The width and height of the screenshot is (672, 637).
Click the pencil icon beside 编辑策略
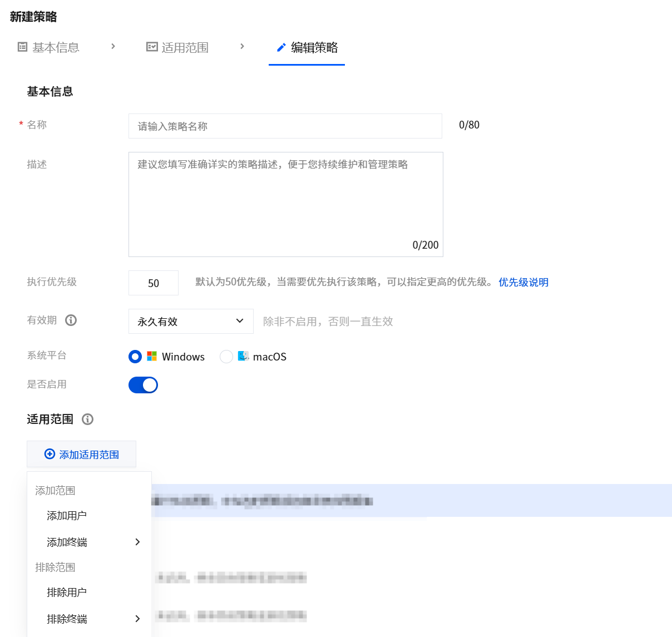[281, 47]
